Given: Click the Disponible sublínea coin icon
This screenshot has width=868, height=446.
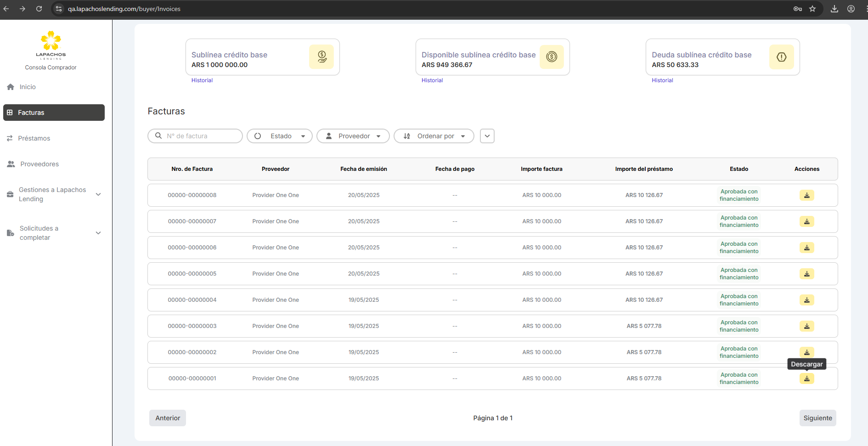Looking at the screenshot, I should 551,57.
